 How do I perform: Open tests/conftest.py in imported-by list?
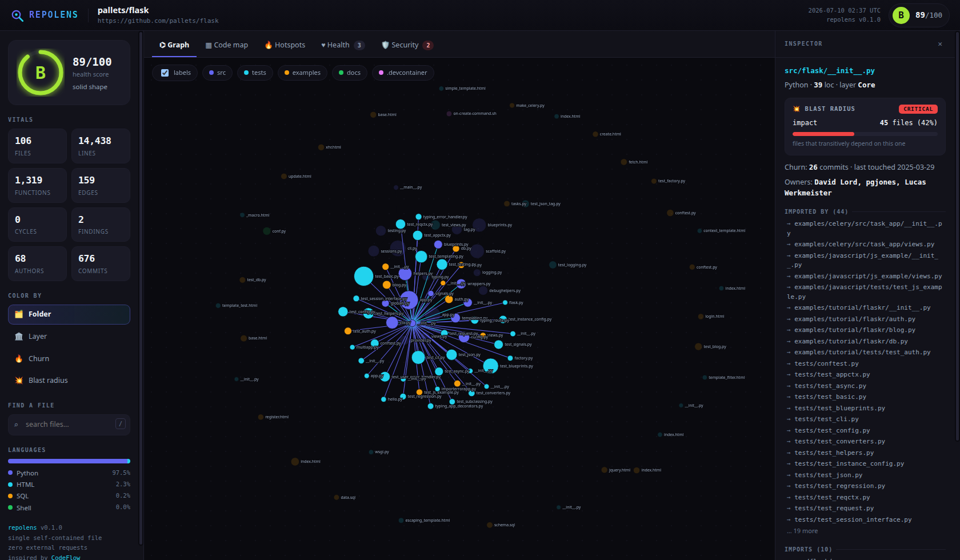click(x=826, y=363)
